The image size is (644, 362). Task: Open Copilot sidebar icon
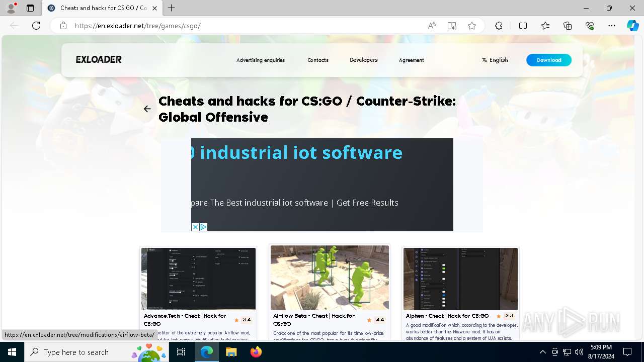632,26
